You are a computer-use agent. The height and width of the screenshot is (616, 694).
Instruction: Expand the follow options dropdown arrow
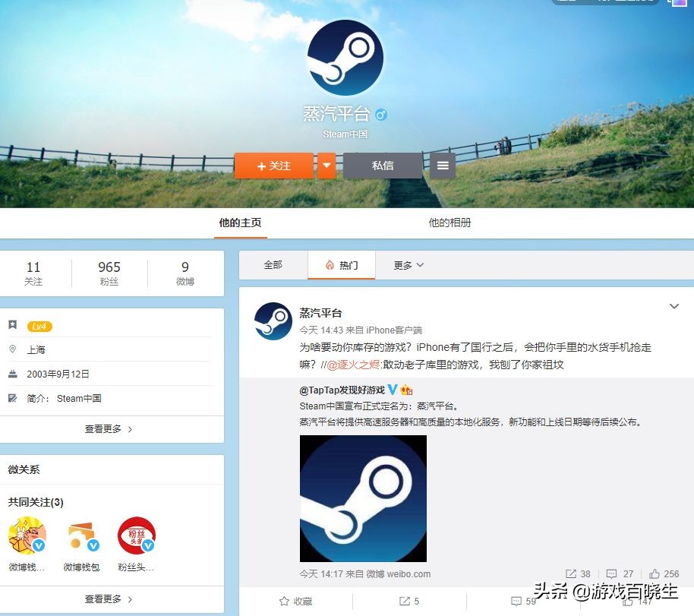click(326, 165)
